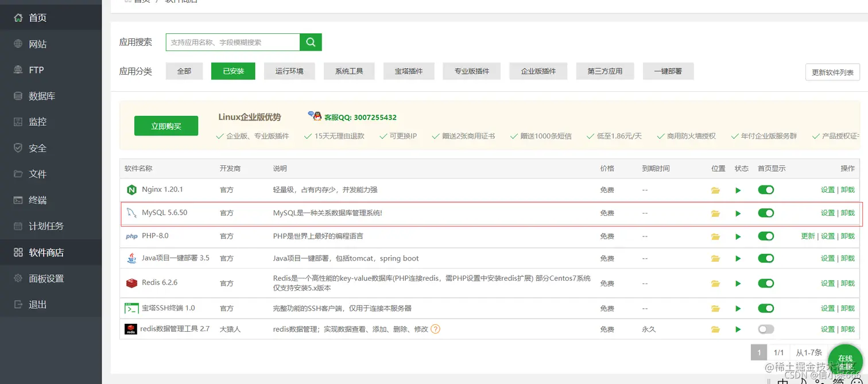Viewport: 868px width, 384px height.
Task: Open the 终端 sidebar item
Action: coord(36,200)
